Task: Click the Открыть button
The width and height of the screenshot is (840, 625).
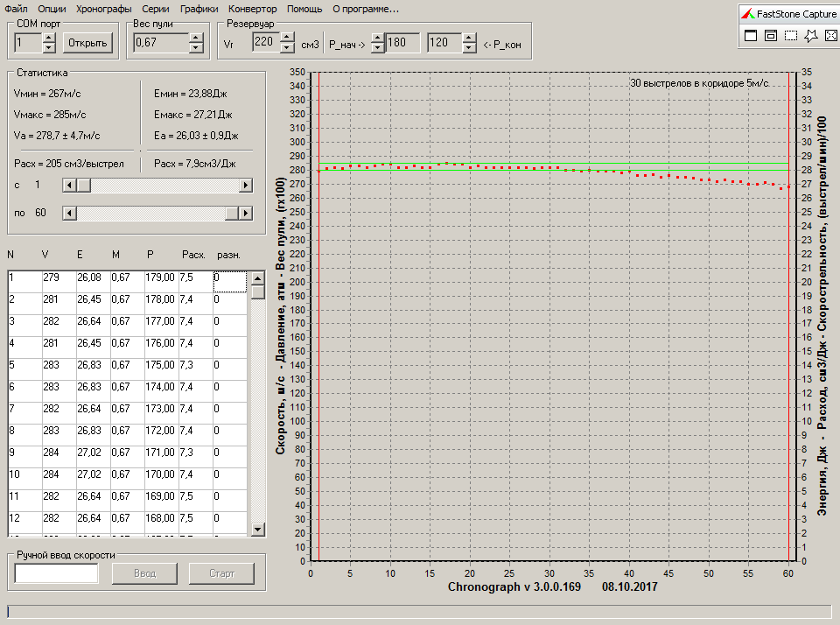Action: pyautogui.click(x=87, y=43)
